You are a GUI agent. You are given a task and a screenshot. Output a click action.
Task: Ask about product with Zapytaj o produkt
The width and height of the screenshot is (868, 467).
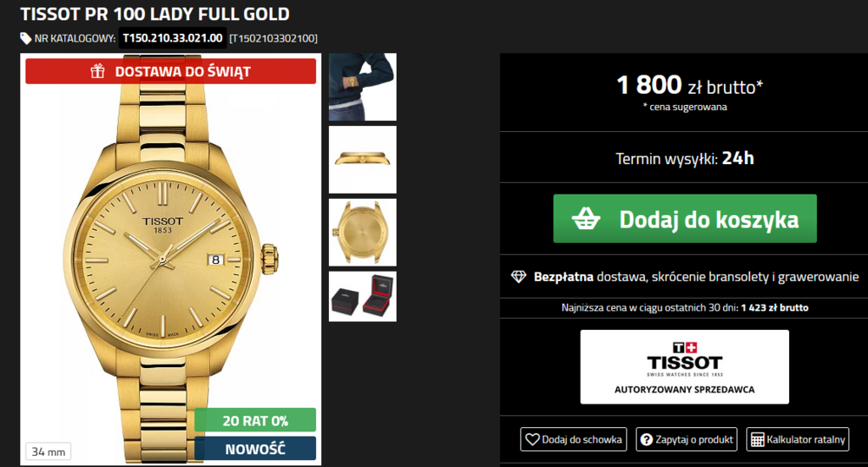click(687, 439)
